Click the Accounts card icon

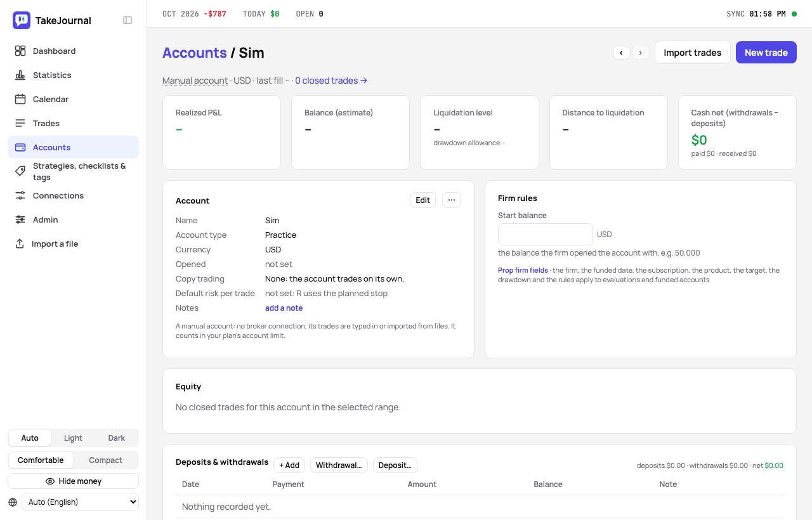tap(20, 147)
